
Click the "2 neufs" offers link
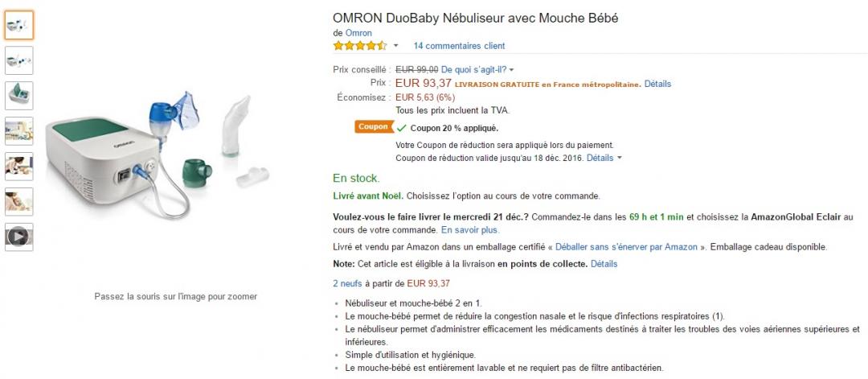(347, 283)
